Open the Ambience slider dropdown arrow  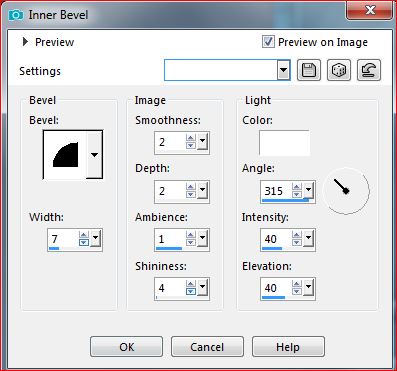[202, 238]
